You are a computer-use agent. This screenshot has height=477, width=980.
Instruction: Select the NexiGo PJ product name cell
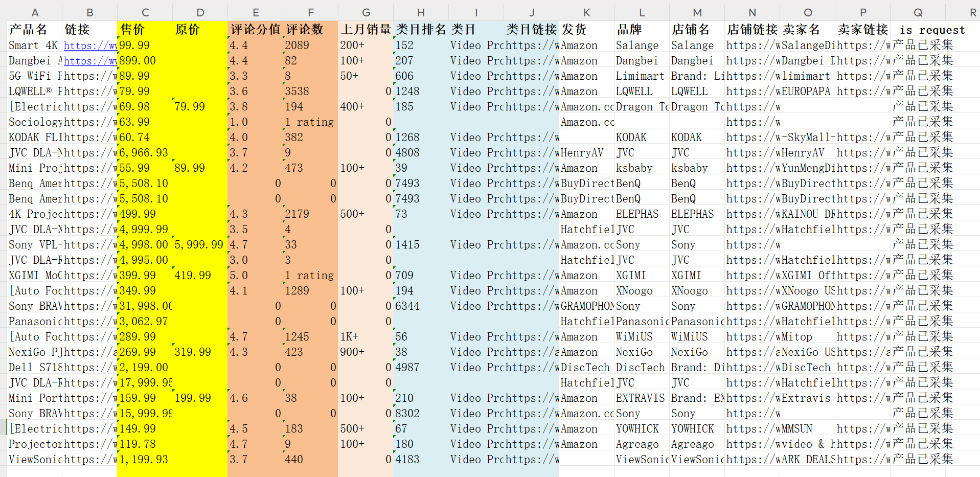coord(34,352)
